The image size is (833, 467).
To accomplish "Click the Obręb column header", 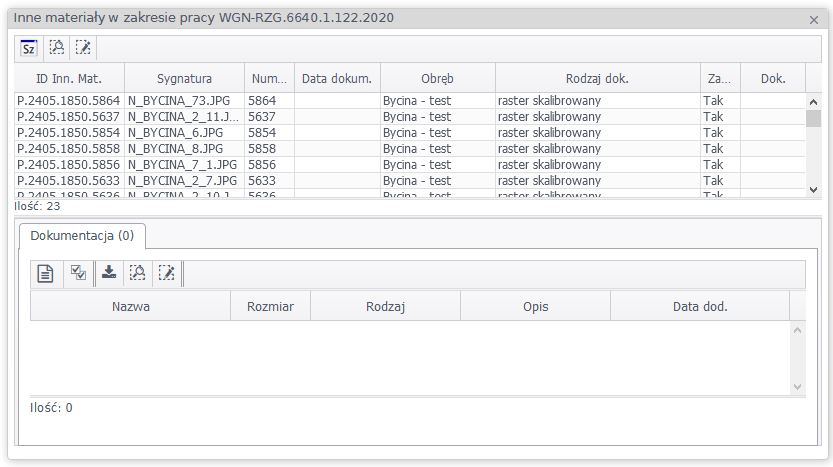I will (437, 78).
